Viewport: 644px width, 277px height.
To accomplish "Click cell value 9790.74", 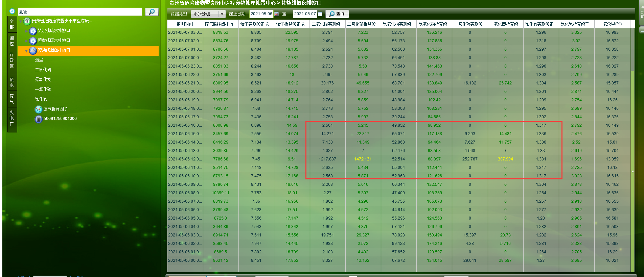I will [221, 184].
